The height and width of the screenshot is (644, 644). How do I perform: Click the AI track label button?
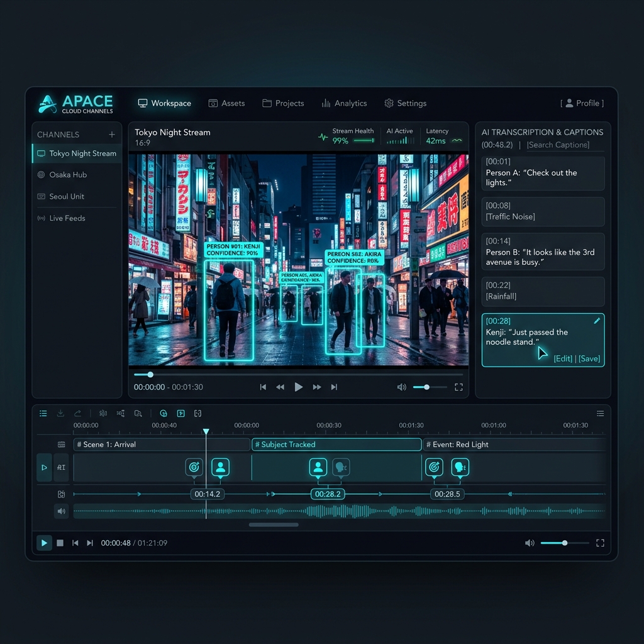(61, 467)
